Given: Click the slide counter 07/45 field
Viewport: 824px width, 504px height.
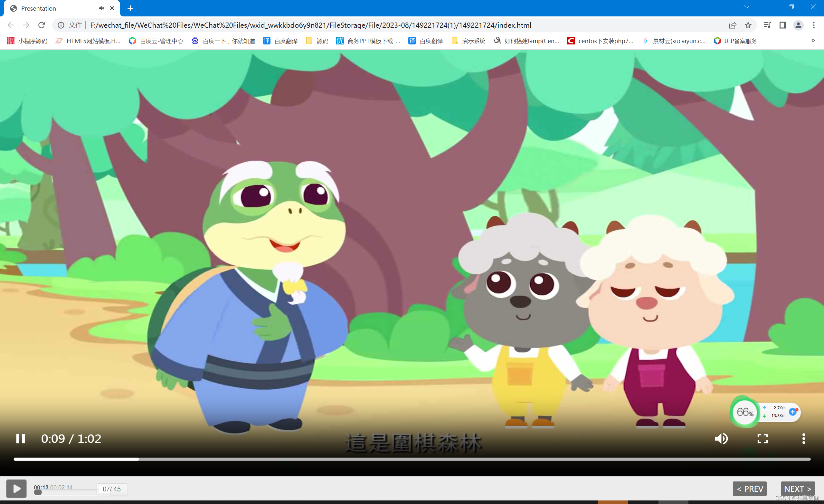Looking at the screenshot, I should 112,489.
